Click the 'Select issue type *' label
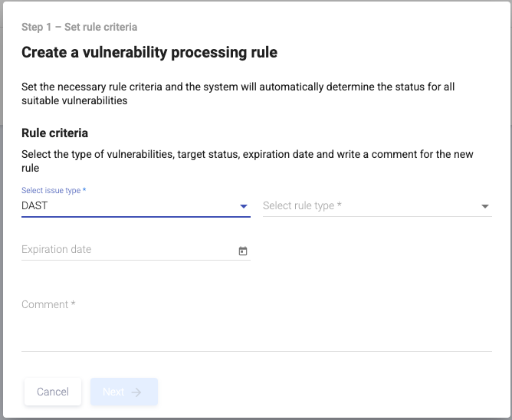 click(54, 190)
